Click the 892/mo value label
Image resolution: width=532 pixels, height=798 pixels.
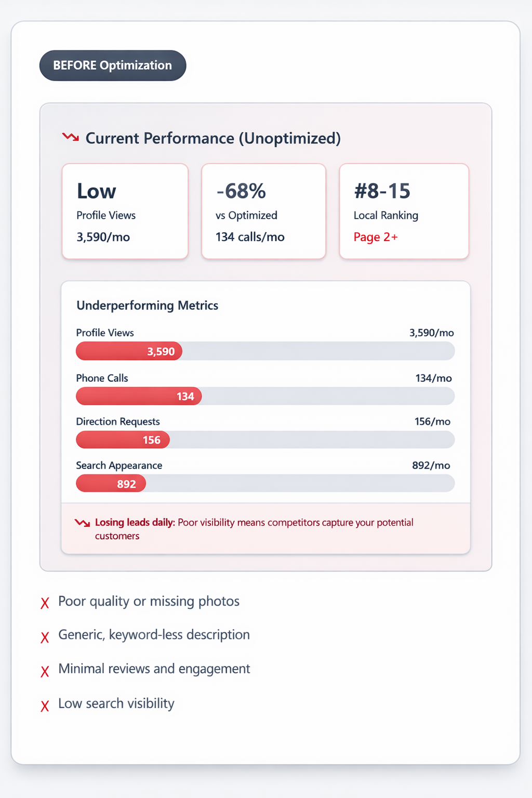coord(431,465)
